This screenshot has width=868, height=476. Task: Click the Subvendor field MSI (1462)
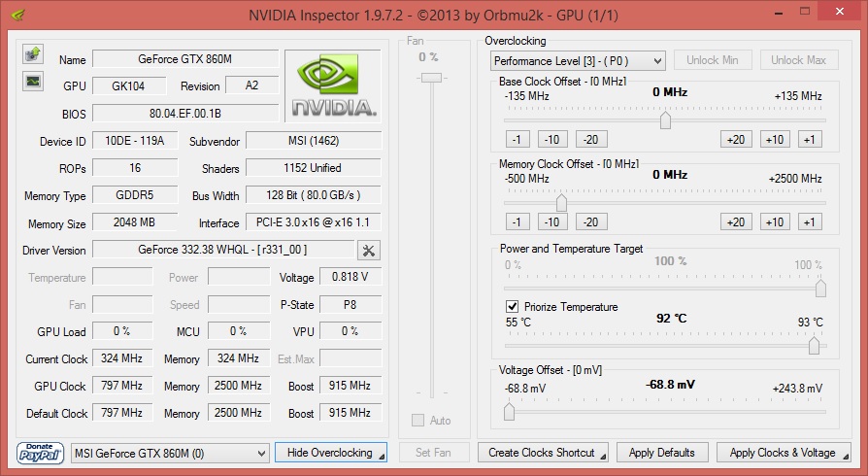(x=314, y=140)
